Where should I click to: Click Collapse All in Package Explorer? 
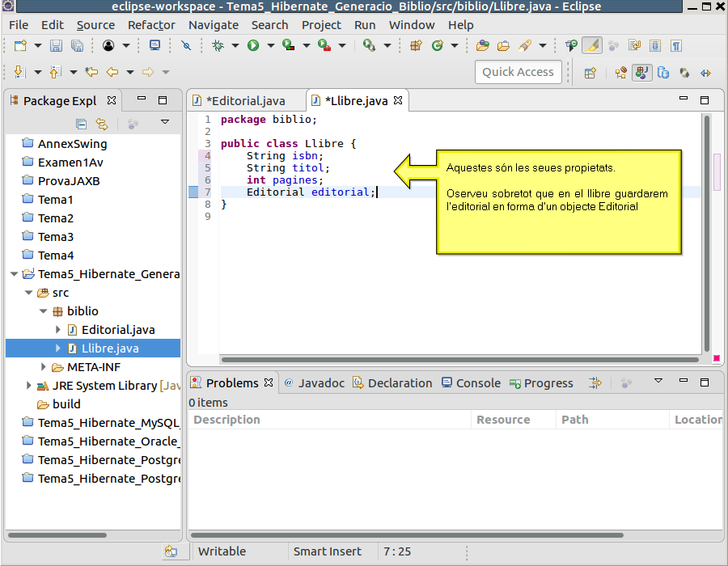point(81,124)
